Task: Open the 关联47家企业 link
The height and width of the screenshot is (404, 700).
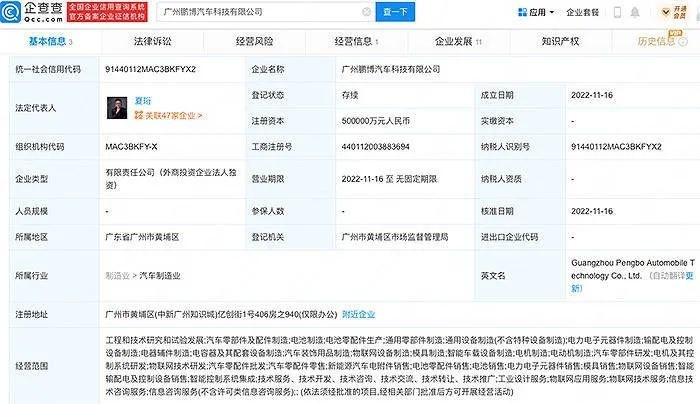Action: [x=169, y=116]
